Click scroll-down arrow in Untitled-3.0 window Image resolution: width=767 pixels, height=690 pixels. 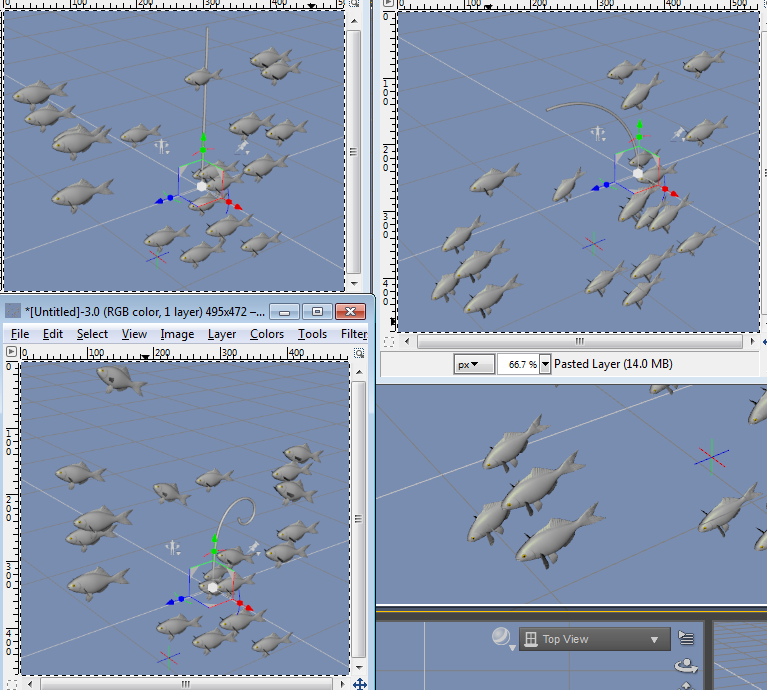pyautogui.click(x=359, y=668)
